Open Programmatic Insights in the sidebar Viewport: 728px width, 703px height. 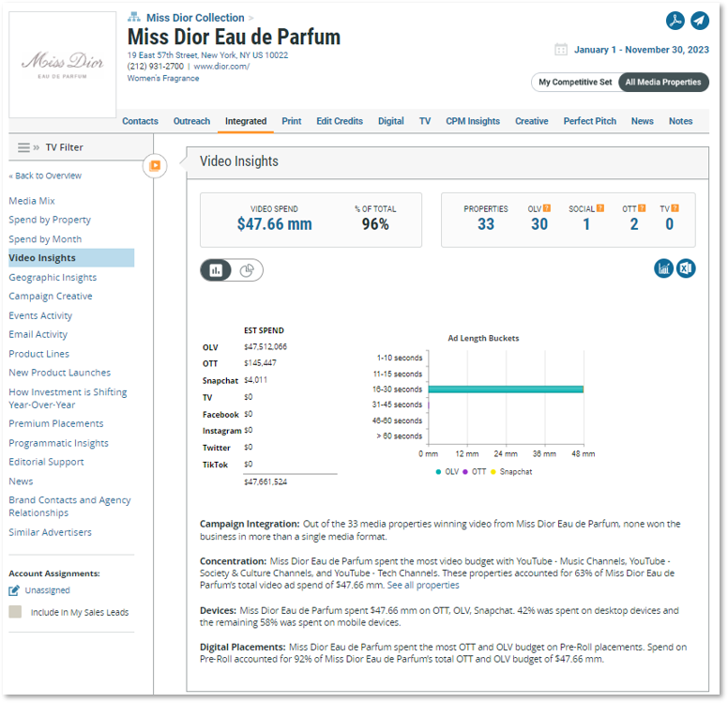coord(58,443)
